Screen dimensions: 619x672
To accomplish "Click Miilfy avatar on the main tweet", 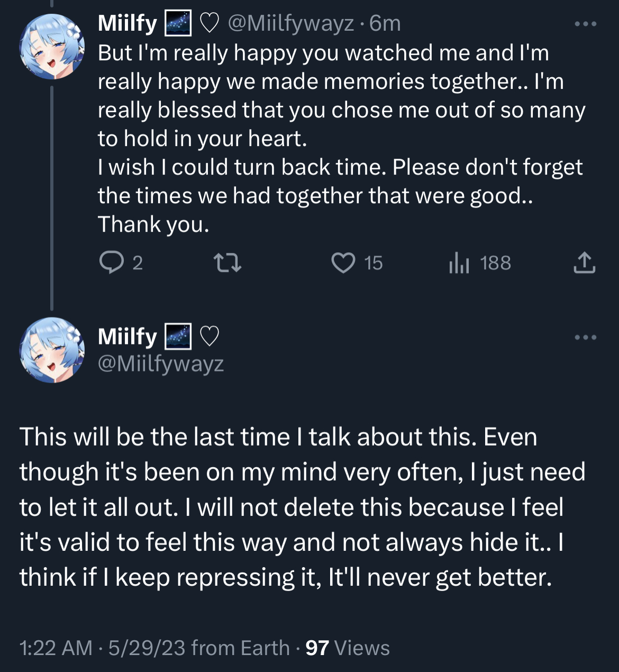I will pos(52,349).
